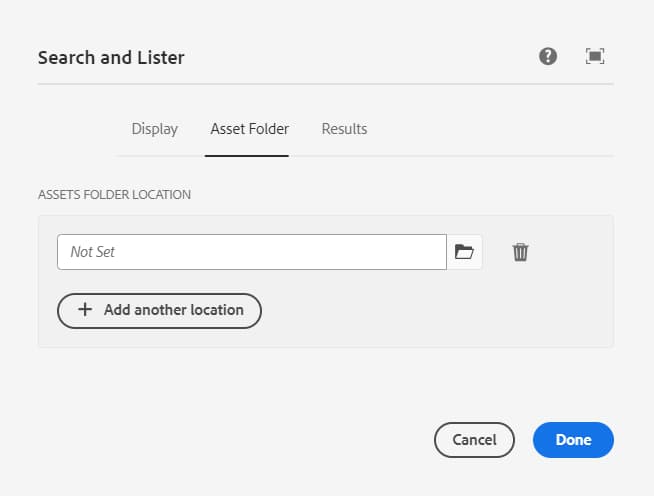Click the expand-dialog icon beside help

pos(595,57)
